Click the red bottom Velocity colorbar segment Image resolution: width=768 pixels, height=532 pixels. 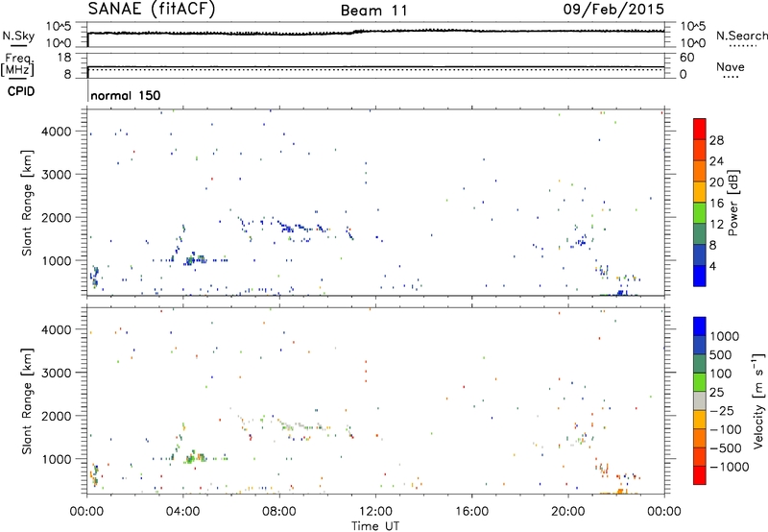coord(700,475)
